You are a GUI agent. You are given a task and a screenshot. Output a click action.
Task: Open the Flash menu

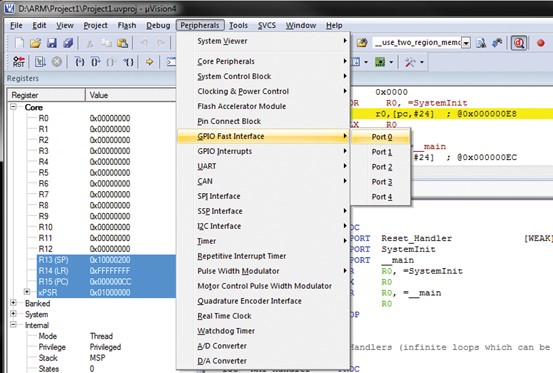pos(127,25)
